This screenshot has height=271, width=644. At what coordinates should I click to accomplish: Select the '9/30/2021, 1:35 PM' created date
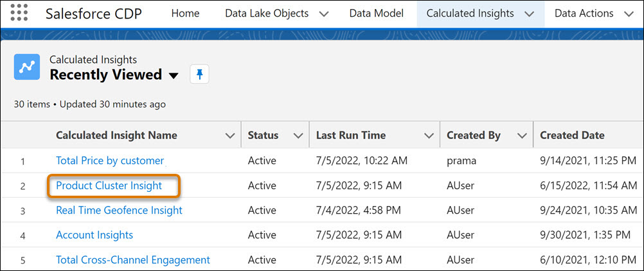pos(585,235)
